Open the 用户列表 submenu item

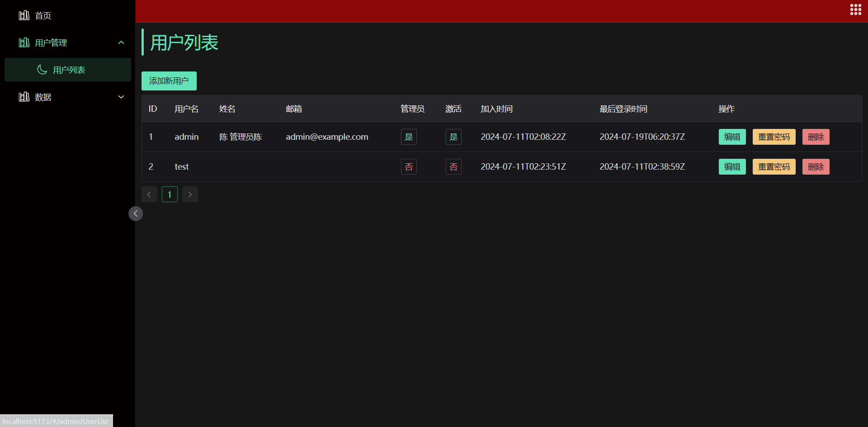68,70
